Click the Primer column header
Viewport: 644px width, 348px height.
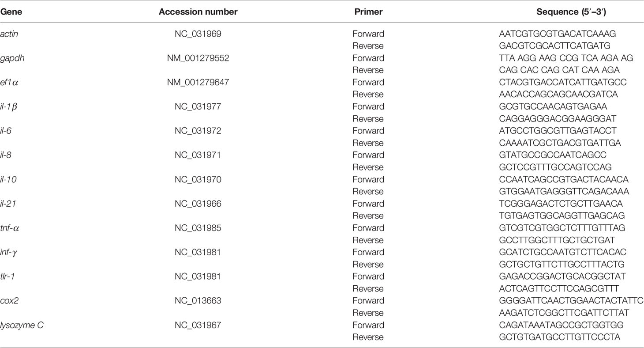coord(368,12)
